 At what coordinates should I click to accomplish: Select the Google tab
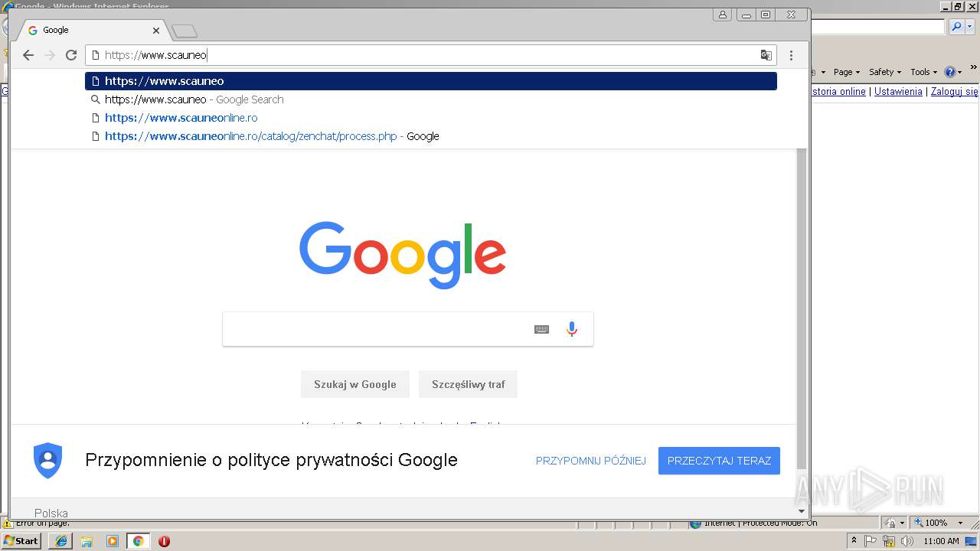click(x=92, y=31)
